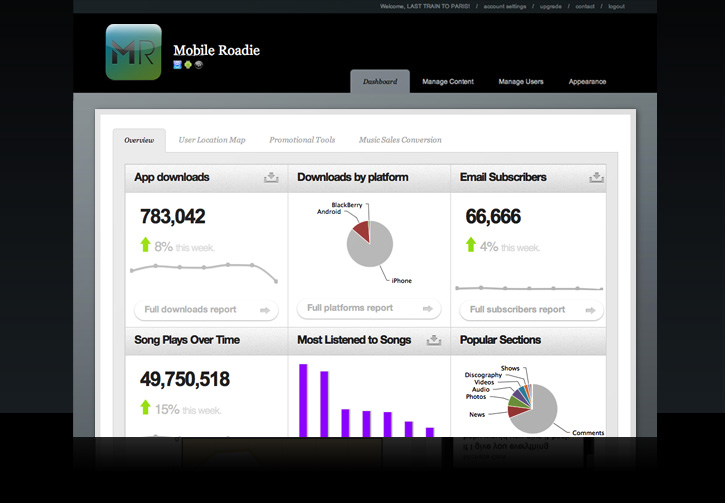
Task: Open Full platforms report
Action: pyautogui.click(x=369, y=308)
